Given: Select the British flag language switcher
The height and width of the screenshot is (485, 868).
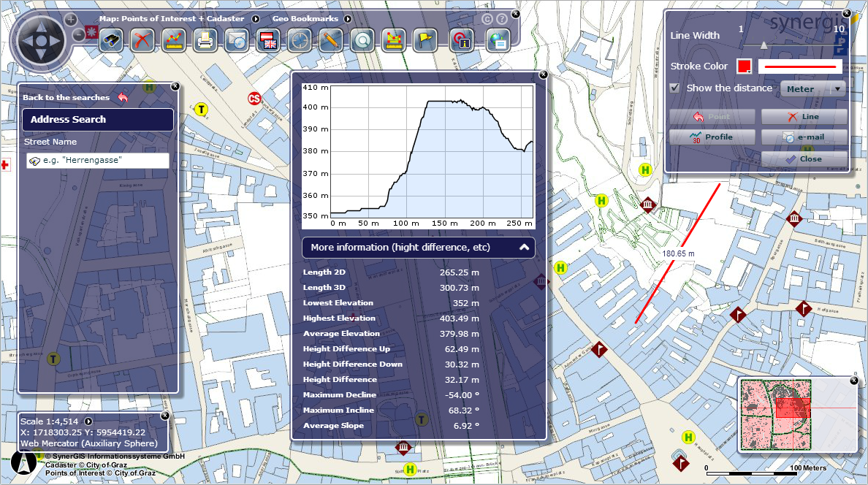Looking at the screenshot, I should tap(267, 40).
